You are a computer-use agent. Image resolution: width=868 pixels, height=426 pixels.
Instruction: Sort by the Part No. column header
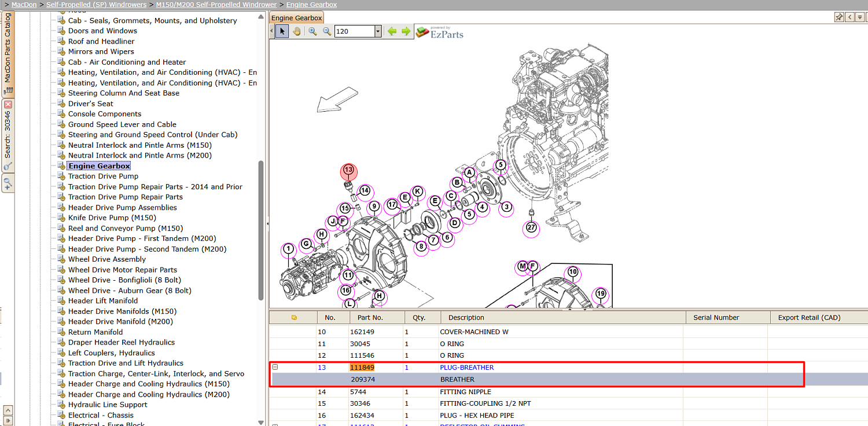[x=376, y=317]
